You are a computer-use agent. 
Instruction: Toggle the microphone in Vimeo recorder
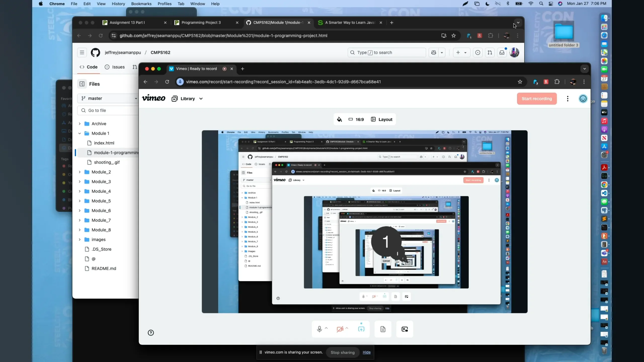319,329
